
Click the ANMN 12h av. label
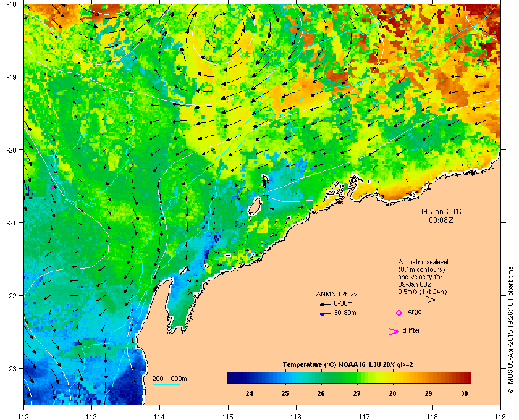[x=337, y=294]
